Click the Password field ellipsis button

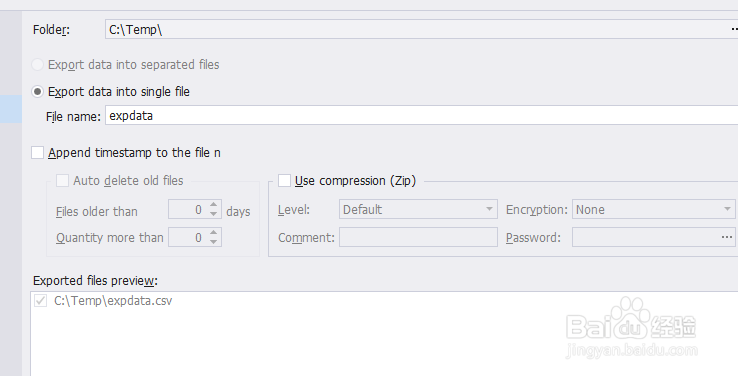click(727, 237)
